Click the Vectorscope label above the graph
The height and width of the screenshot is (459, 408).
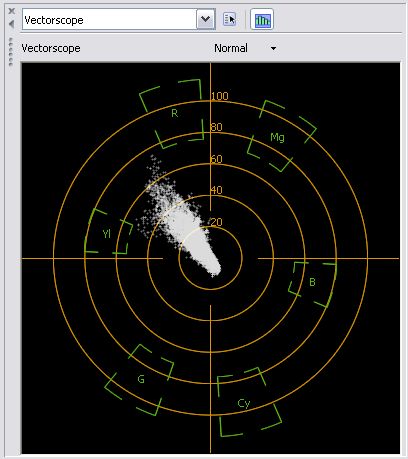(x=51, y=48)
